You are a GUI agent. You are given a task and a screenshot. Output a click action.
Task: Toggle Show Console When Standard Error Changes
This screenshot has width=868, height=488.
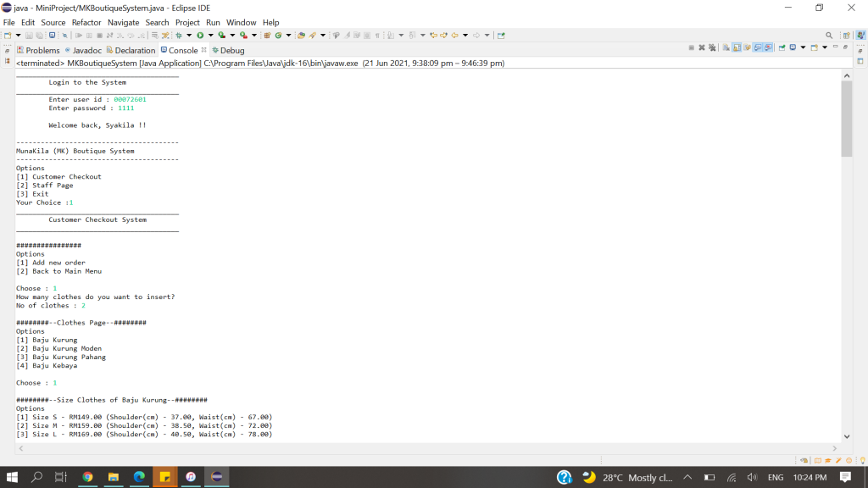[767, 47]
